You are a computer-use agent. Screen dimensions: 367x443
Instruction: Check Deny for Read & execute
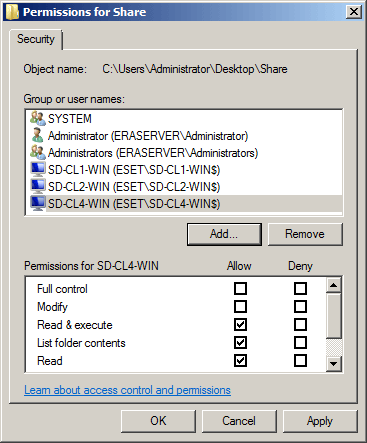300,325
